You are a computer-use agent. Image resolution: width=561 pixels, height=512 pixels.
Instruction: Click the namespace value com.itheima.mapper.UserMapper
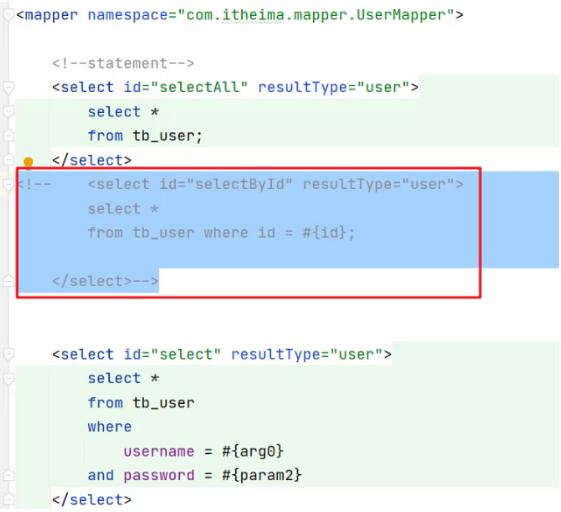pos(316,15)
